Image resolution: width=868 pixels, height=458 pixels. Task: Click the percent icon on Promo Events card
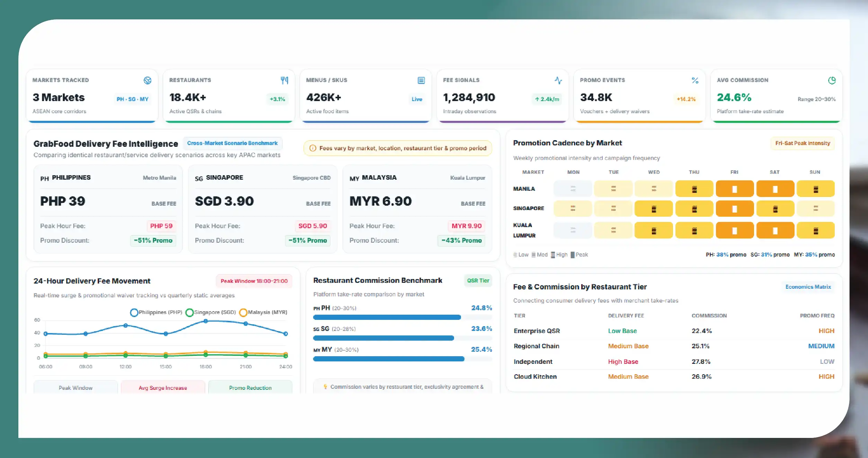pyautogui.click(x=695, y=80)
